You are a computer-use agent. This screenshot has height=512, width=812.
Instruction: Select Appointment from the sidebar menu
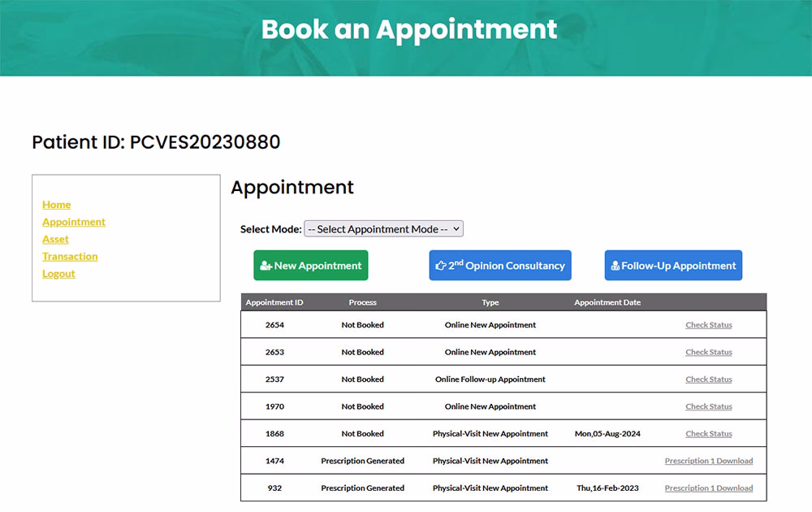[x=74, y=222]
